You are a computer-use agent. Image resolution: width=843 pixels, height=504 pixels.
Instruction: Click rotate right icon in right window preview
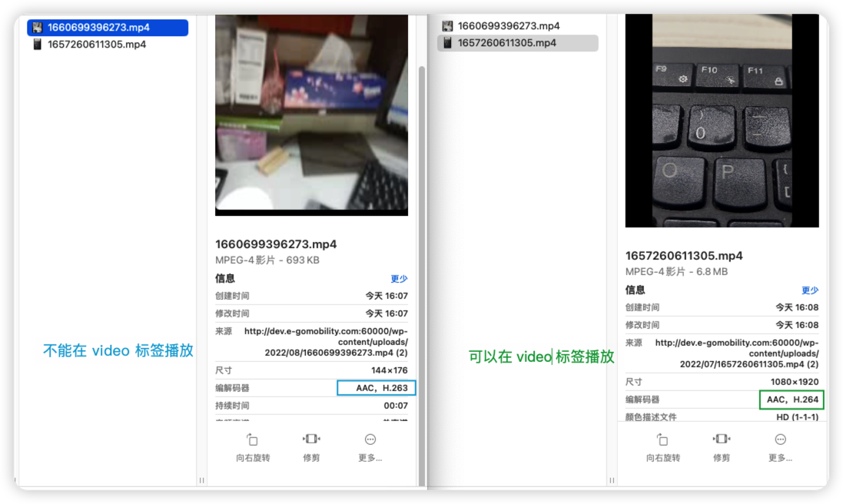[x=662, y=439]
